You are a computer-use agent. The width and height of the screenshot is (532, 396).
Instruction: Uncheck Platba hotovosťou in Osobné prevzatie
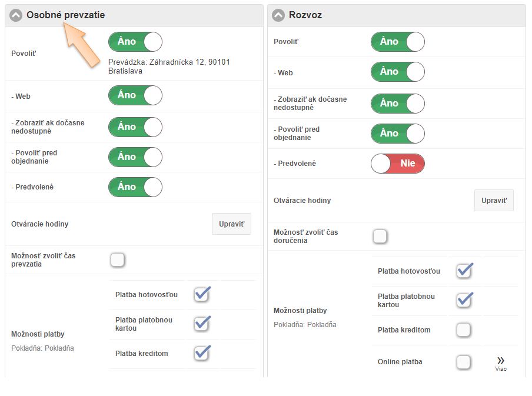[202, 294]
